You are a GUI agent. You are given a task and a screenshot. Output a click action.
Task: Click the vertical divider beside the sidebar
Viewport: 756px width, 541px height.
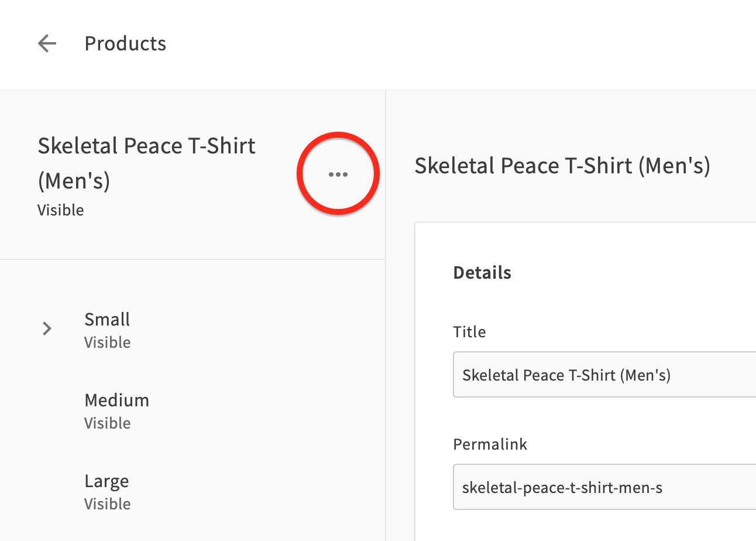pyautogui.click(x=386, y=316)
